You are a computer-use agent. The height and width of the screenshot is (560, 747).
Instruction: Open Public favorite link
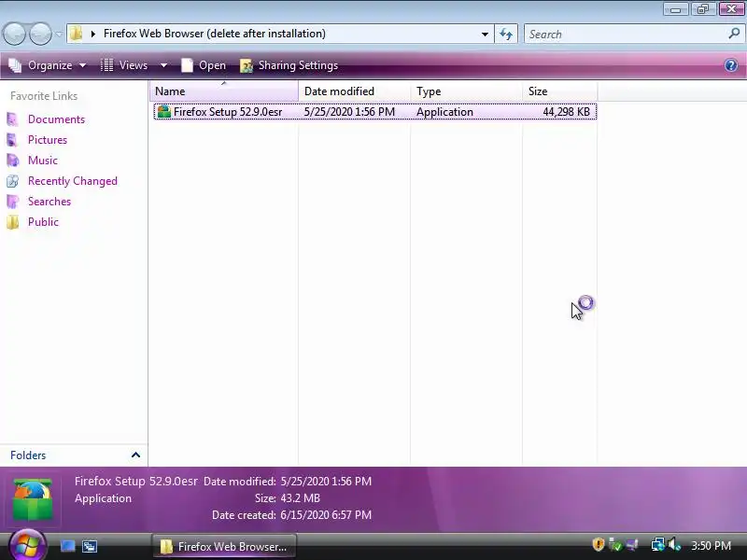click(43, 222)
